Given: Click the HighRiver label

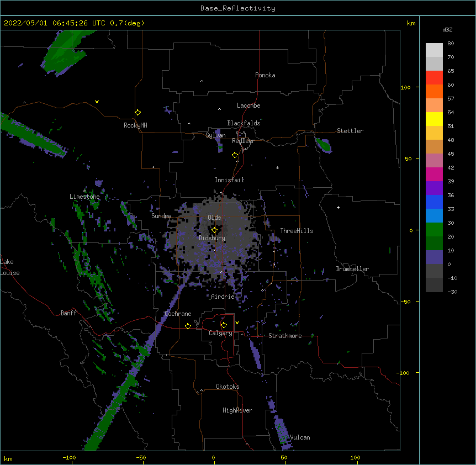Looking at the screenshot, I should [237, 410].
